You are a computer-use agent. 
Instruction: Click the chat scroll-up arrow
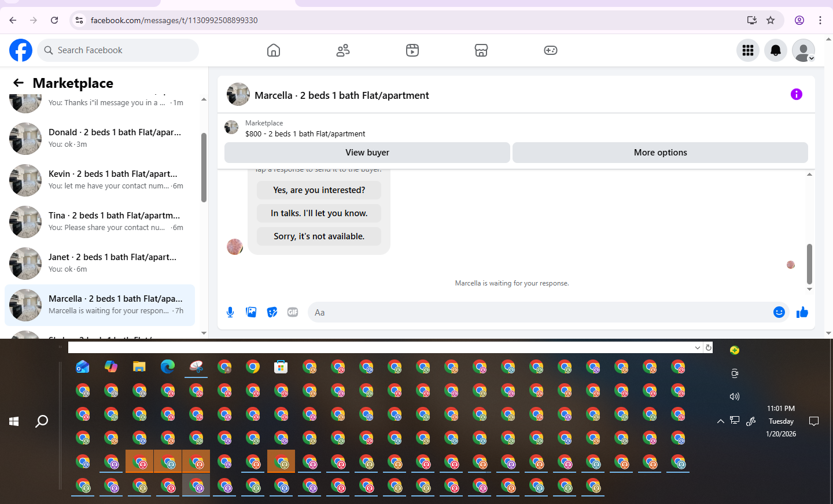(x=809, y=174)
